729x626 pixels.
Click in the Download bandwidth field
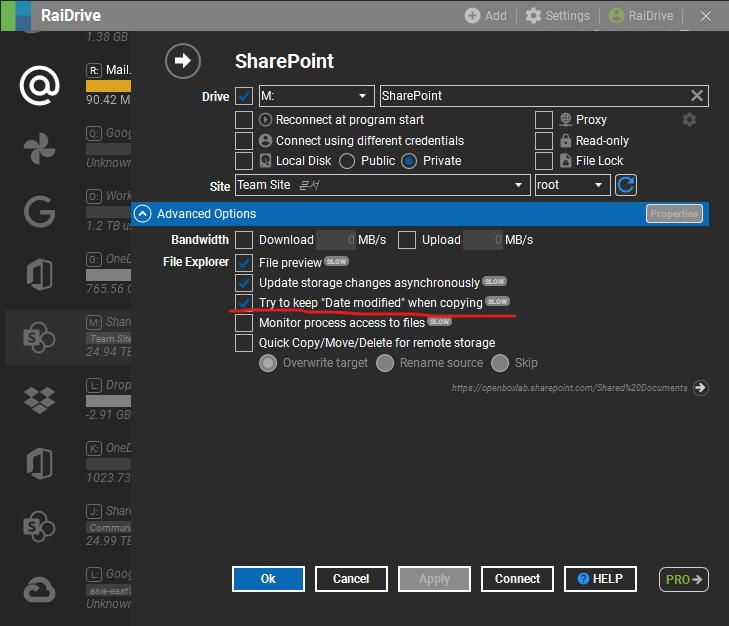pos(336,240)
